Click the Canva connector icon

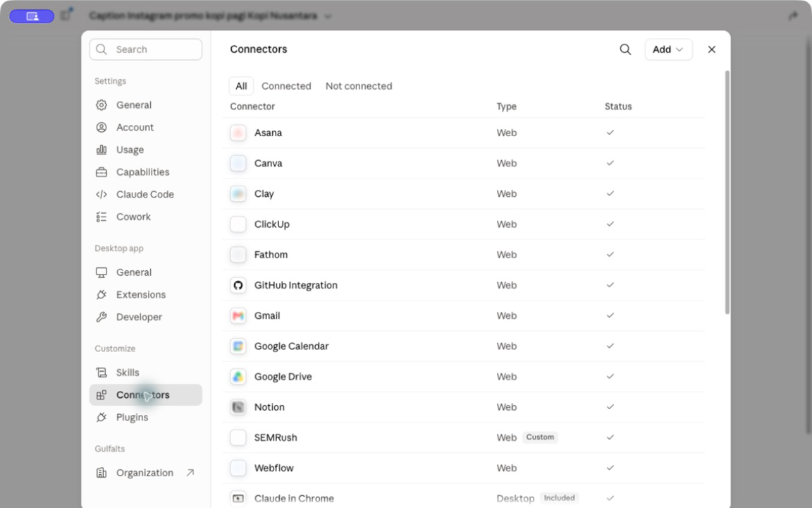238,163
